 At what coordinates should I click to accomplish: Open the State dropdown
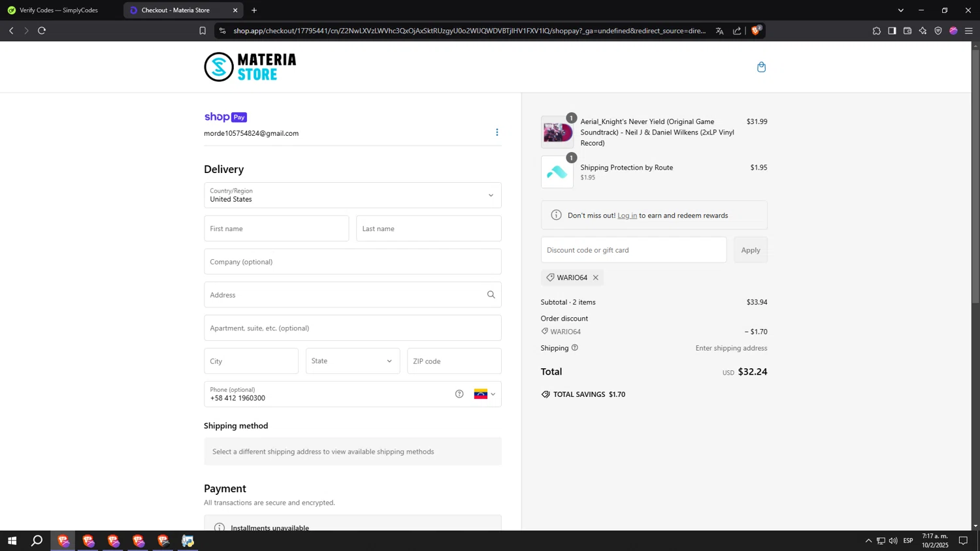(x=353, y=361)
